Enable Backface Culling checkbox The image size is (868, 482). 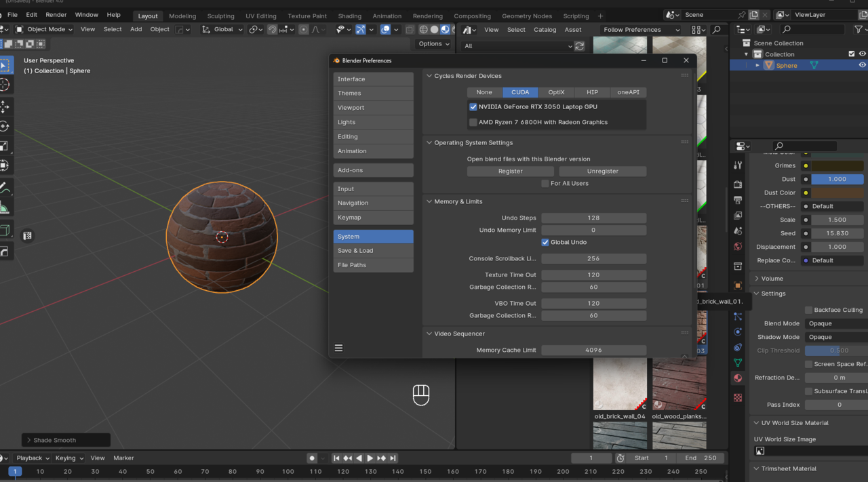coord(808,310)
